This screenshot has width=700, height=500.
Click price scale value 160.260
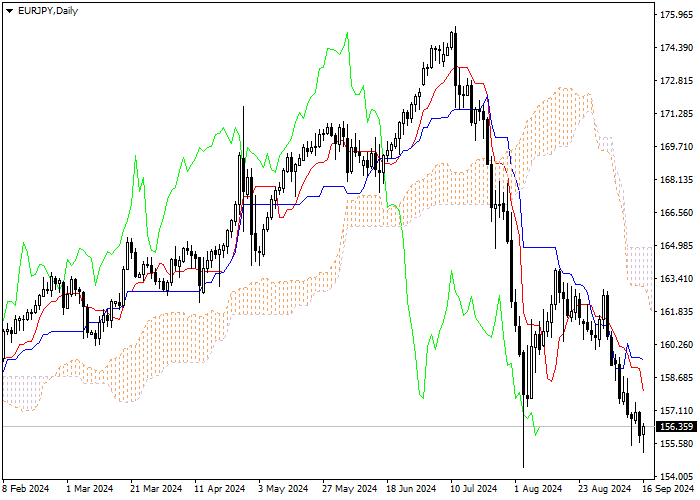point(676,345)
